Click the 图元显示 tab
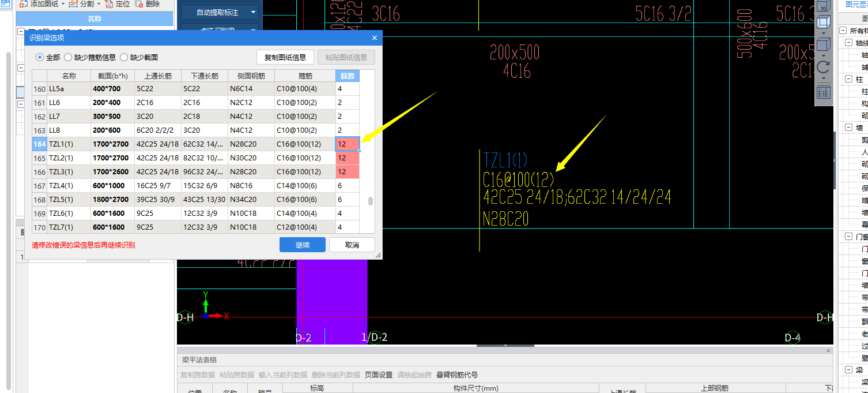This screenshot has height=393, width=868. click(x=856, y=4)
